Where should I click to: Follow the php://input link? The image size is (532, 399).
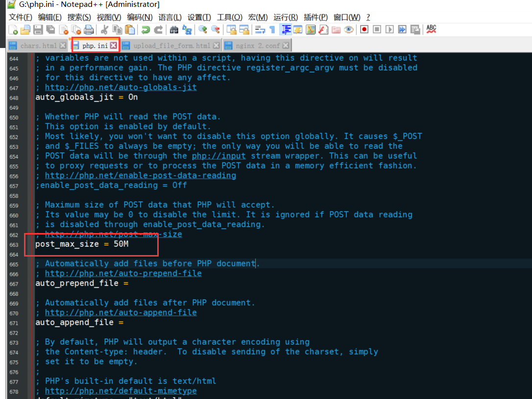(218, 156)
